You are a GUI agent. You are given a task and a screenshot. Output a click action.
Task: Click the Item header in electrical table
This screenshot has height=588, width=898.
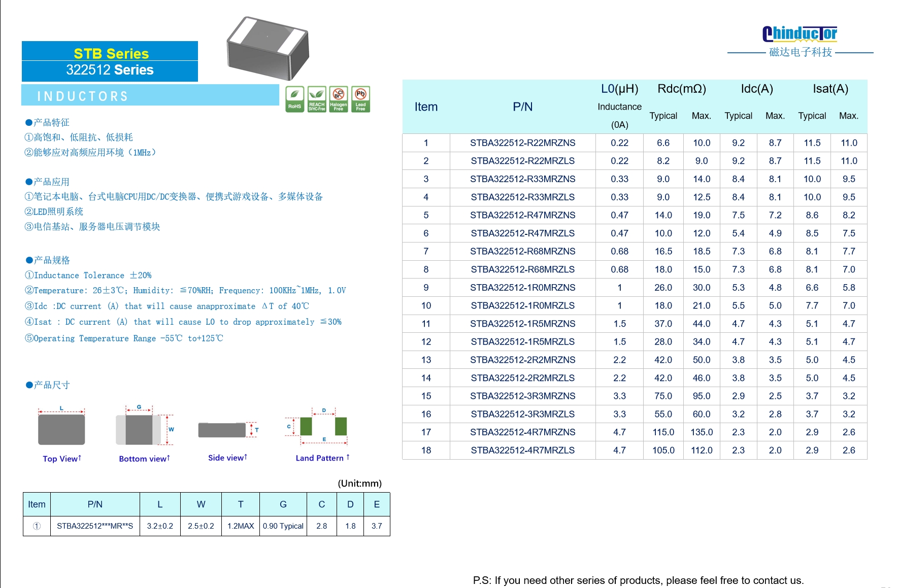(x=426, y=107)
